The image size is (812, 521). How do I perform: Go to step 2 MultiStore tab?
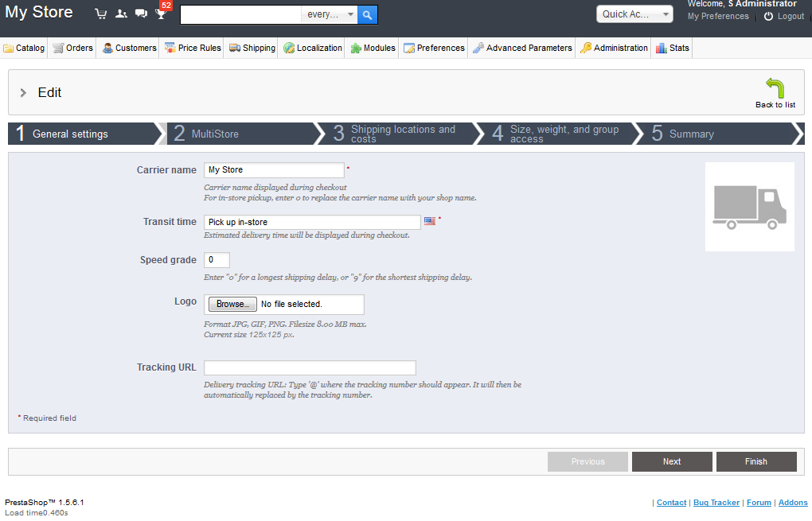[215, 134]
